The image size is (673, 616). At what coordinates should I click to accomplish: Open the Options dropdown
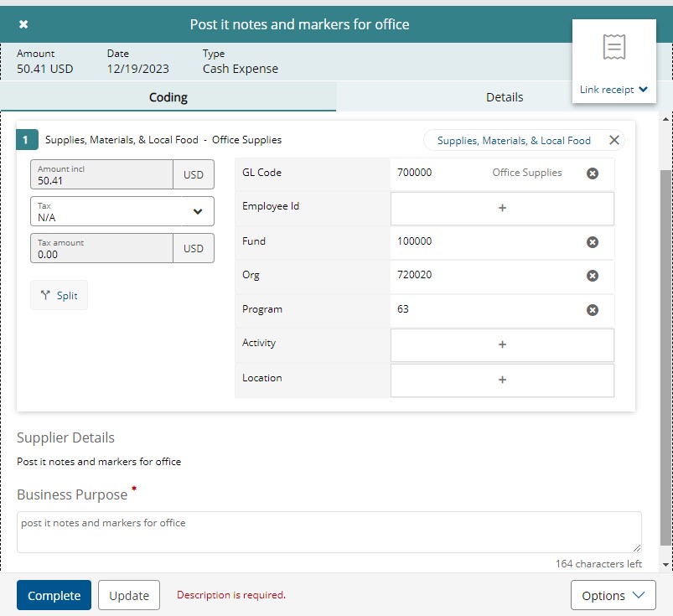pyautogui.click(x=613, y=596)
